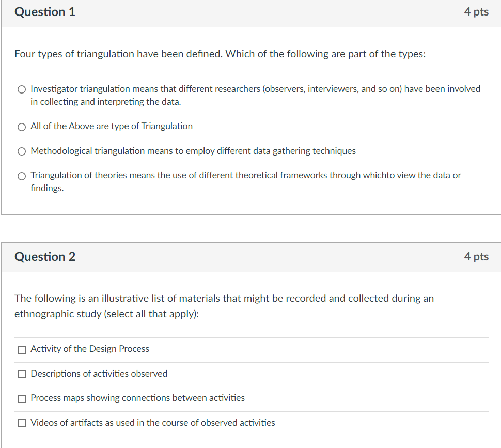Select the "Triangulation of theories" radio option
The height and width of the screenshot is (448, 501).
21,176
